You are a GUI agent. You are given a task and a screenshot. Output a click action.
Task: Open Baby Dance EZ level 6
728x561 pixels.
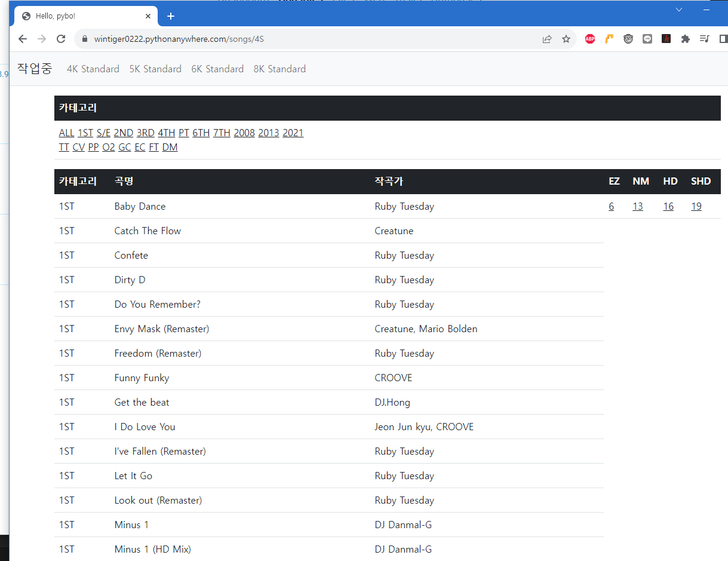click(612, 206)
